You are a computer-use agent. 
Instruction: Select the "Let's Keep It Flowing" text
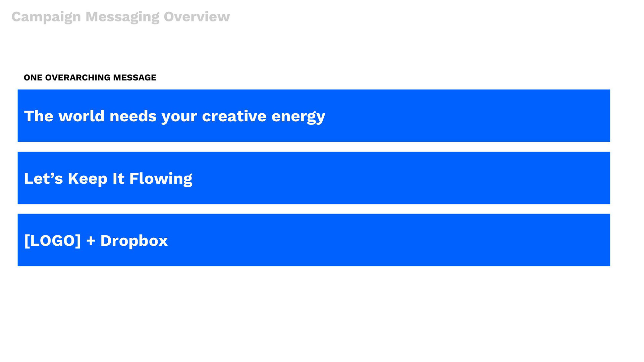pyautogui.click(x=108, y=178)
